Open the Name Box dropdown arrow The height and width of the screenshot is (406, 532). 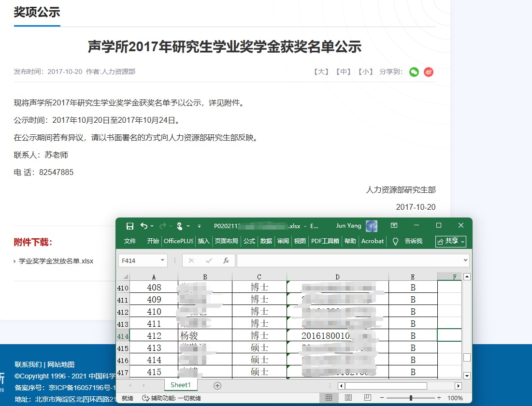click(162, 261)
